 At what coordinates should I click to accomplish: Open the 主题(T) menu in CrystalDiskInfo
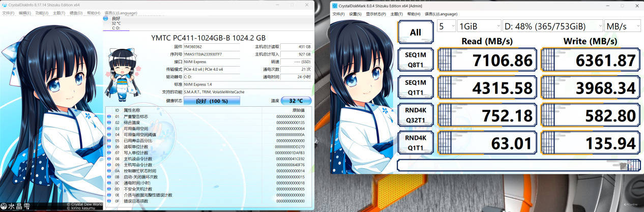[x=59, y=13]
